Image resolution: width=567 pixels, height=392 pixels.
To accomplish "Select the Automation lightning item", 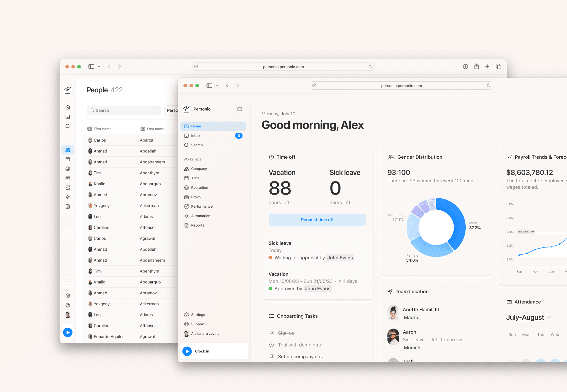I will (x=200, y=216).
